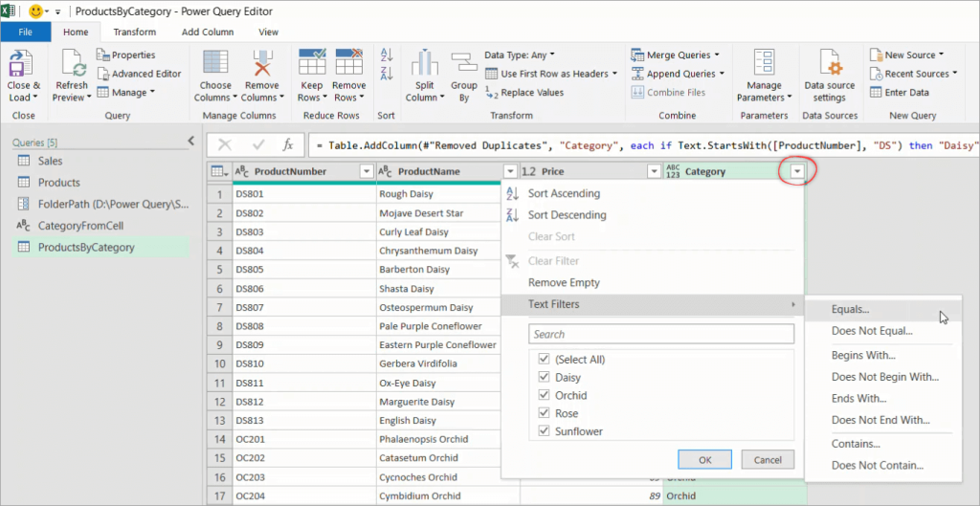Click the formula bar fx icon

[x=287, y=145]
